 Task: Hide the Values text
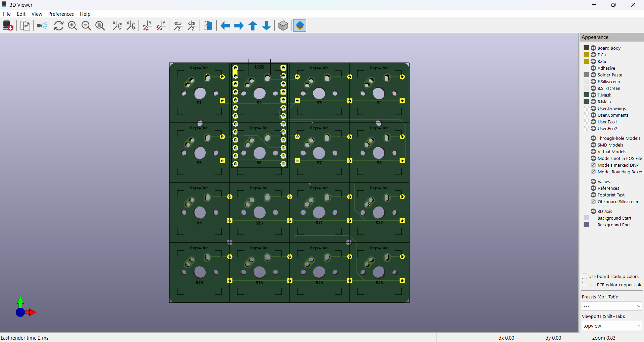tap(593, 181)
